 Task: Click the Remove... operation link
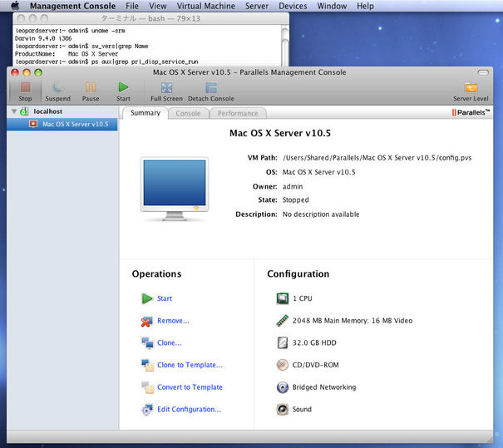[x=173, y=321]
